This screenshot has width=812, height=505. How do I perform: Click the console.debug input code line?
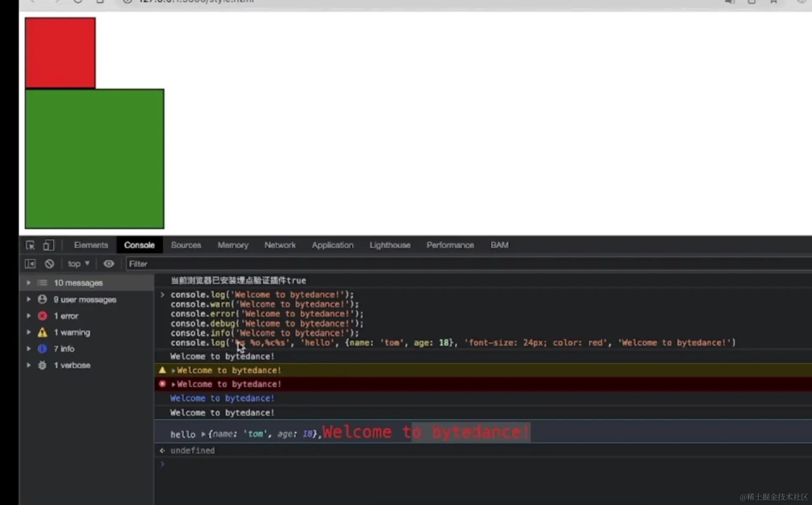tap(267, 323)
